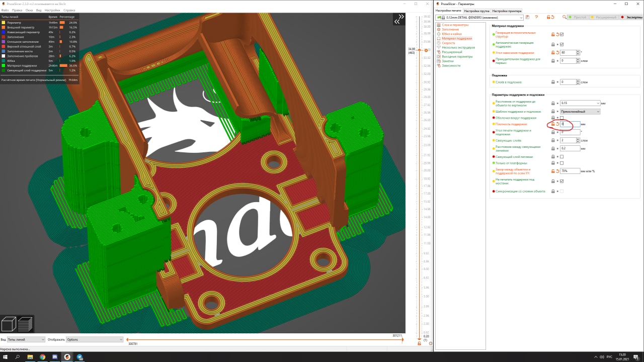Reset Угол нависания поддержки with undo arrow icon
Viewport: 644px width, 362px height.
(x=557, y=52)
